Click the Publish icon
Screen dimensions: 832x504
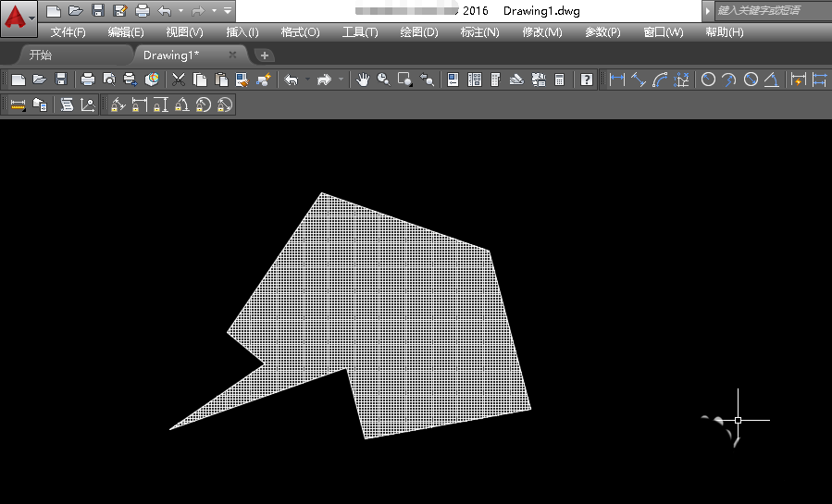pyautogui.click(x=130, y=80)
